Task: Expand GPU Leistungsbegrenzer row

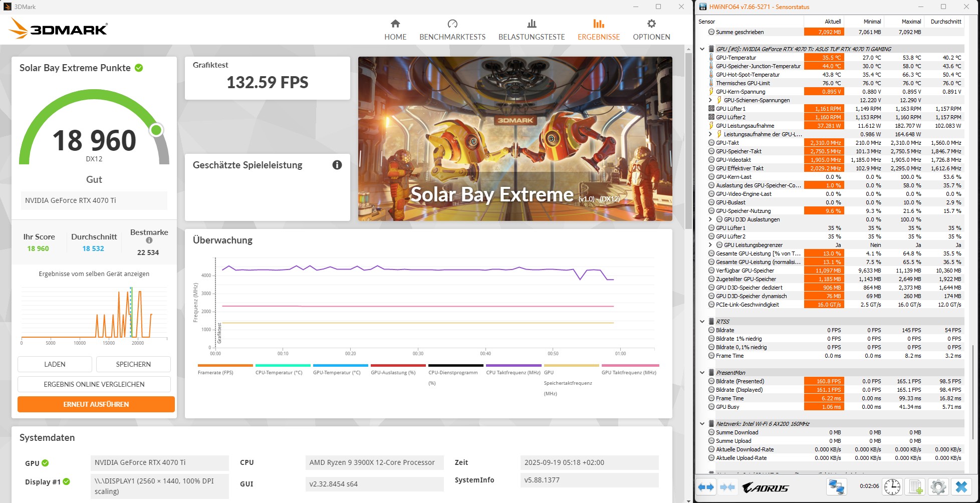Action: [710, 245]
